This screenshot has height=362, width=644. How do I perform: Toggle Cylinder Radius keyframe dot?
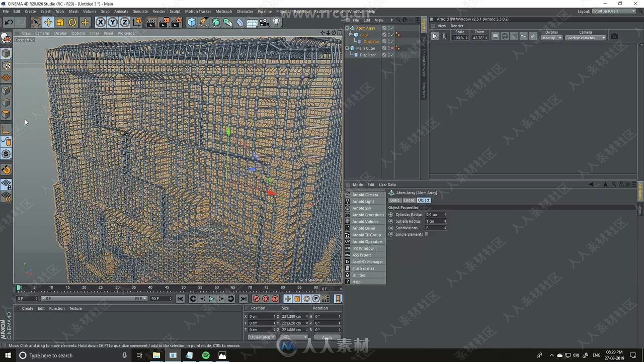click(391, 215)
